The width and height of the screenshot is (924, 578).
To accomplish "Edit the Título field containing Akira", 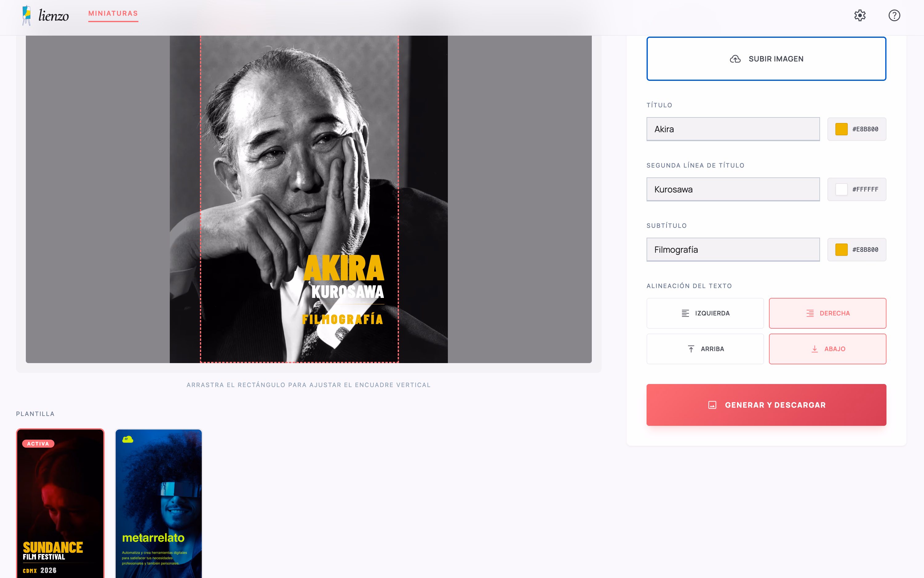I will click(733, 129).
